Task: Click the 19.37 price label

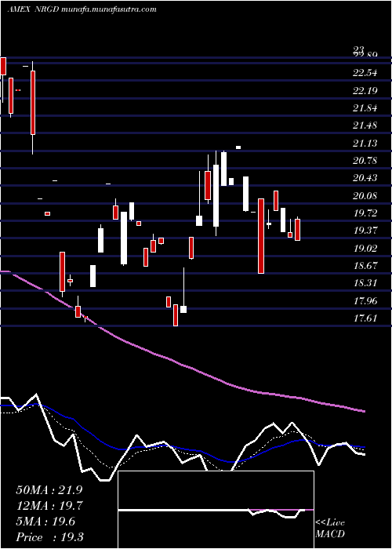Action: (365, 231)
